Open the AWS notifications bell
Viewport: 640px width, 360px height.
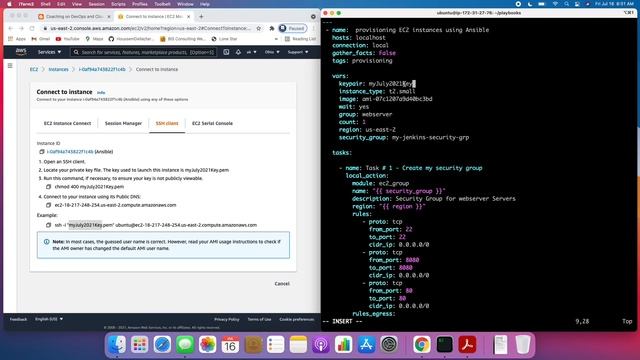click(238, 52)
